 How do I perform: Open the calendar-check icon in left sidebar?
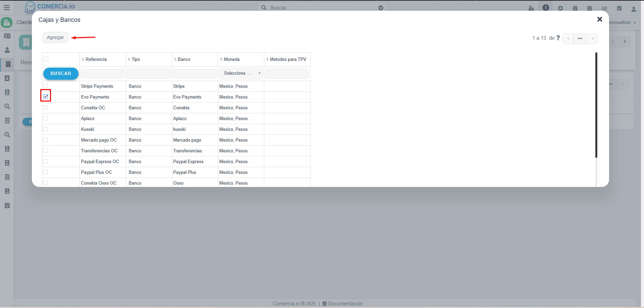pos(7,205)
